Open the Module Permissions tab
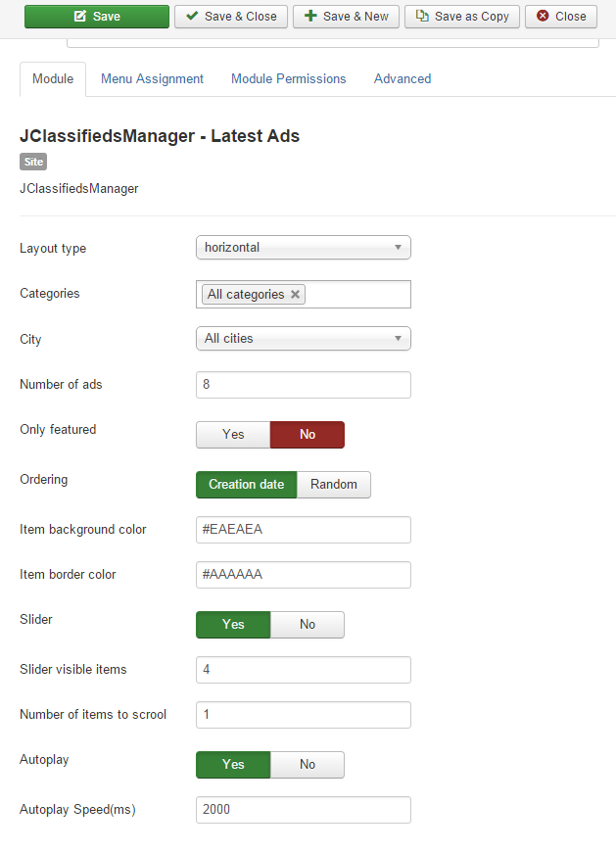 click(x=289, y=79)
